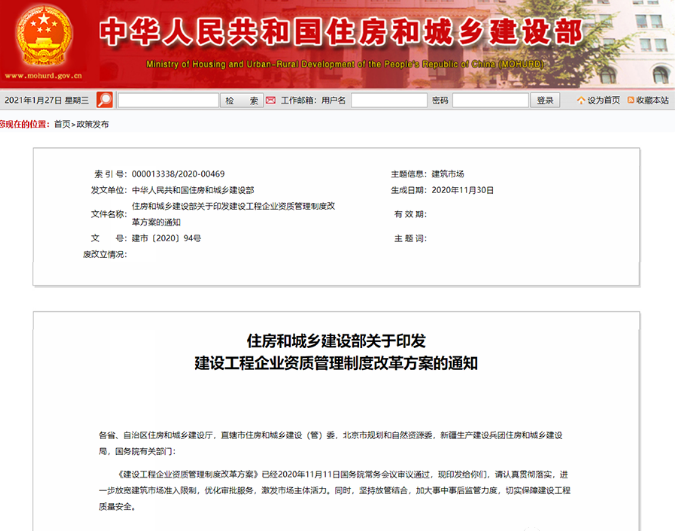Click the favorites icon beside 收藏本站

[x=628, y=100]
